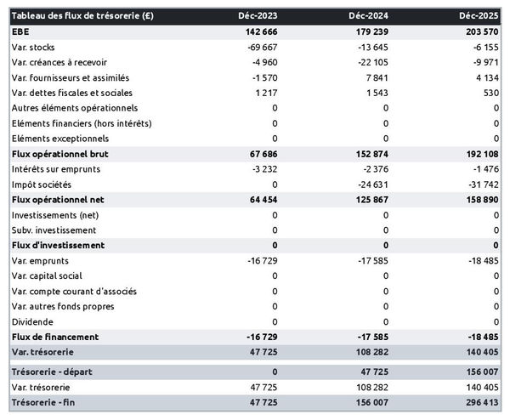This screenshot has width=510, height=420.
Task: Select the 'Intérêts sur emprunts' value -2 376
Action: 372,169
